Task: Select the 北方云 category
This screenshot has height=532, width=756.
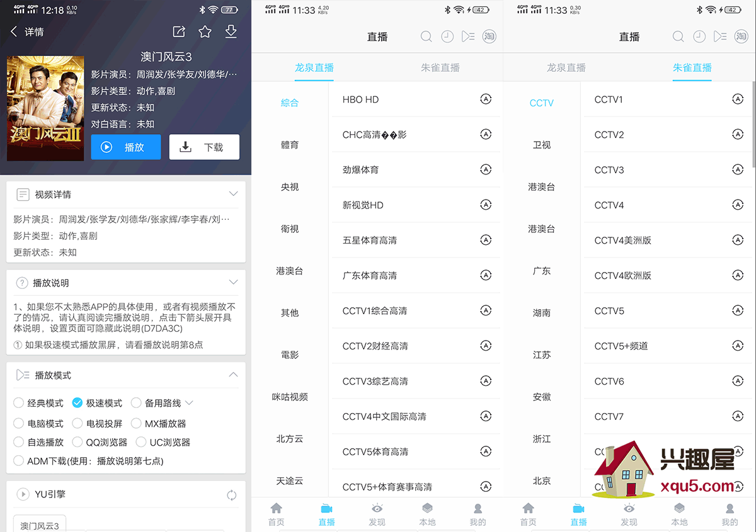Action: coord(290,439)
